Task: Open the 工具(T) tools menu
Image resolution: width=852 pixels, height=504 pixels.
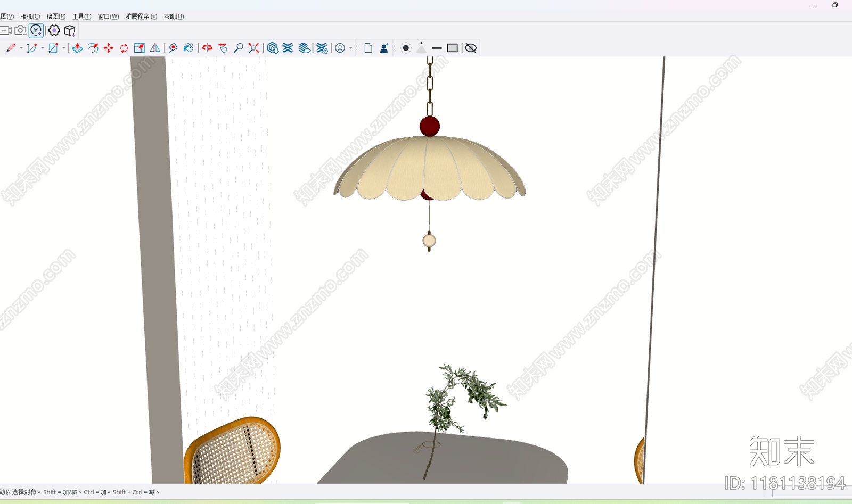Action: click(x=82, y=16)
